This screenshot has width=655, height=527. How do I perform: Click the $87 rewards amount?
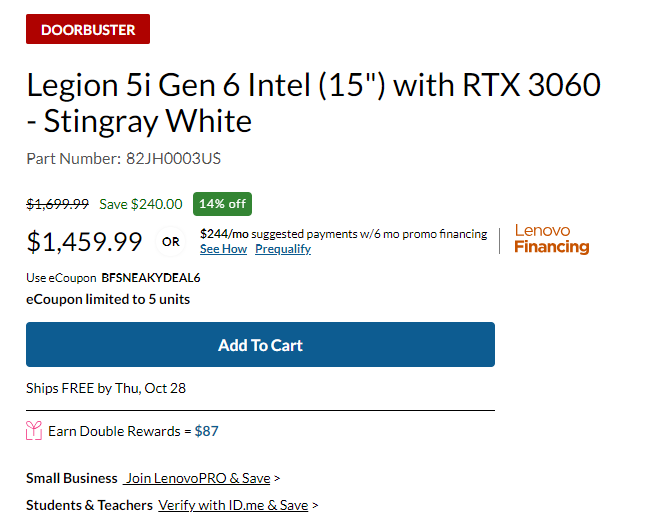click(206, 431)
